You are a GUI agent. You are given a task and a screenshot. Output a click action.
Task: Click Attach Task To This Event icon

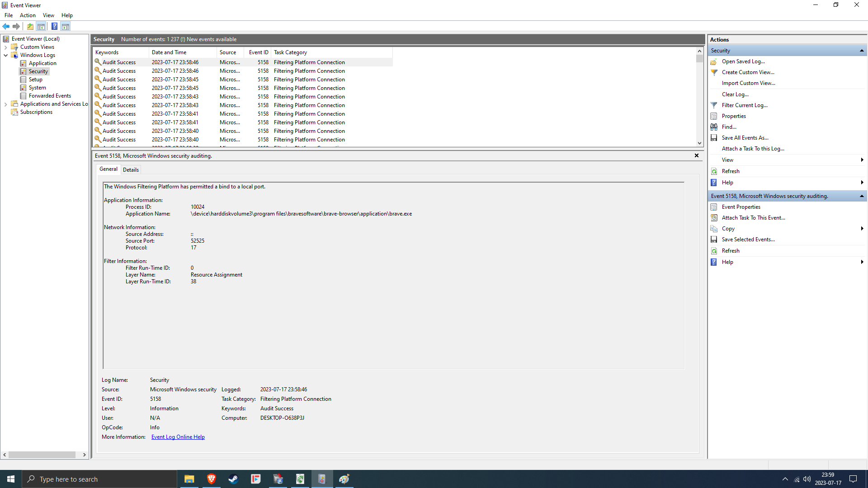[x=714, y=218]
